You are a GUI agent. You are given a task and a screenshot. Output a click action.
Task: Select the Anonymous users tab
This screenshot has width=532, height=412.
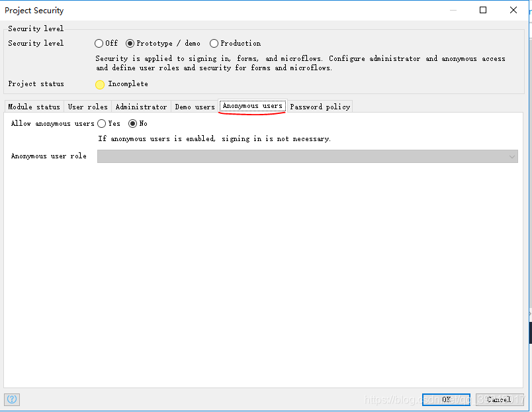(x=252, y=106)
